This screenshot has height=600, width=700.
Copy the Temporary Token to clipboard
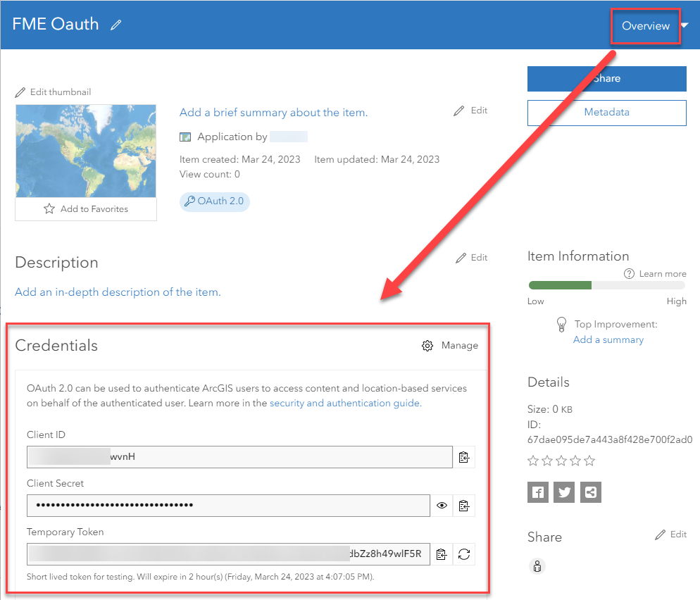(441, 554)
